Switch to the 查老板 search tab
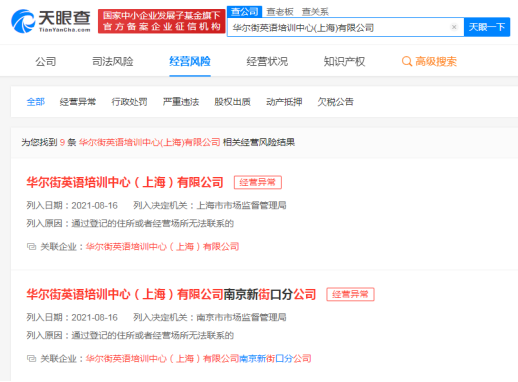This screenshot has width=518, height=382. point(280,12)
